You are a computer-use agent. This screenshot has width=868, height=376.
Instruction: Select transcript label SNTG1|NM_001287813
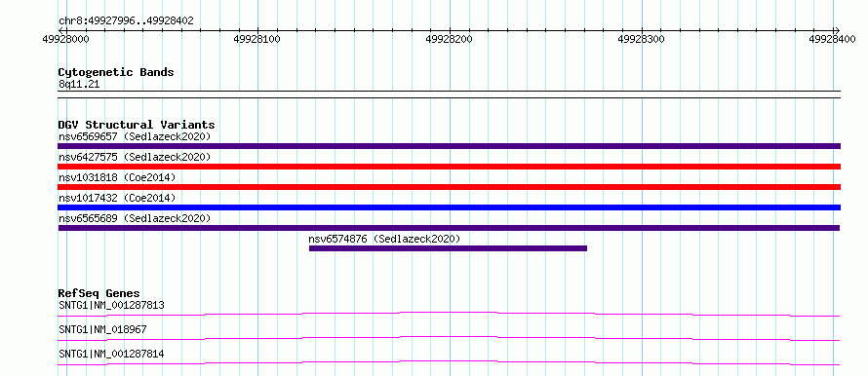coord(111,305)
